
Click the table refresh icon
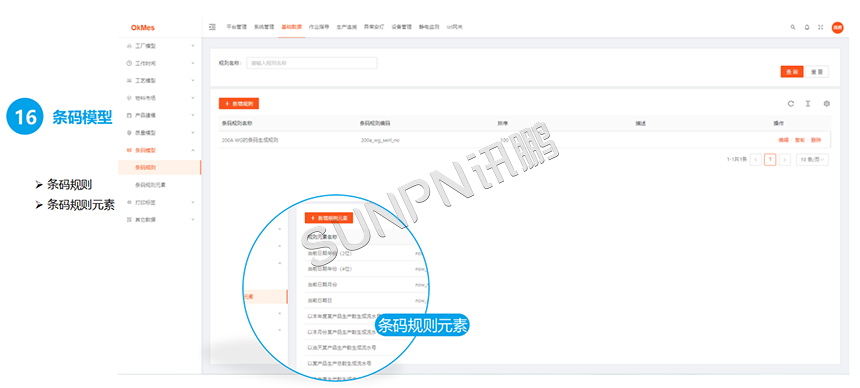pyautogui.click(x=790, y=103)
